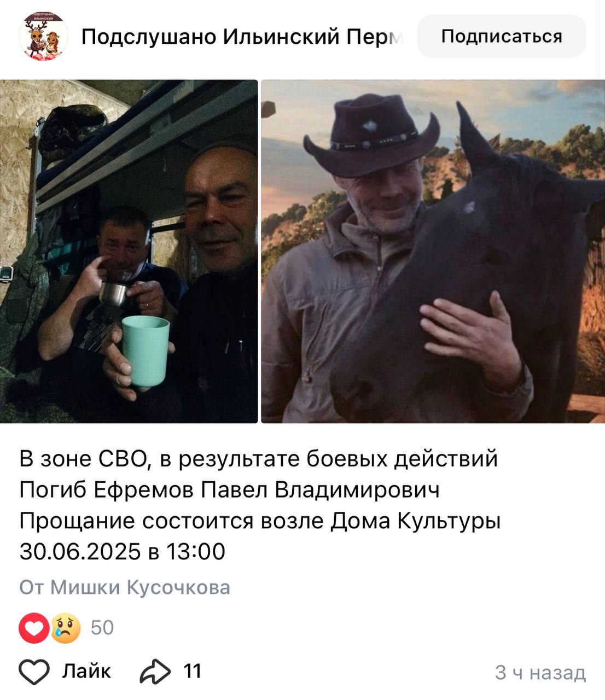Viewport: 605px width, 700px height.
Task: Click the red heart reaction badge
Action: pyautogui.click(x=34, y=628)
